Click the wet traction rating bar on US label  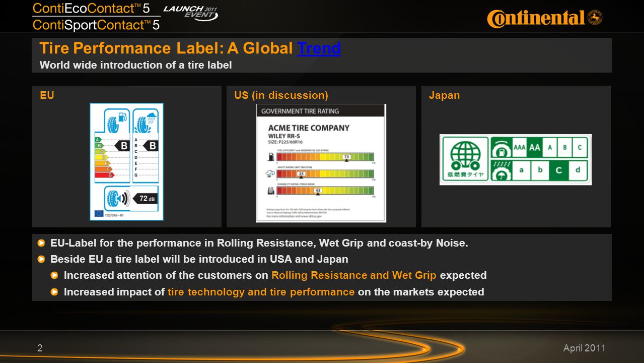click(x=326, y=173)
